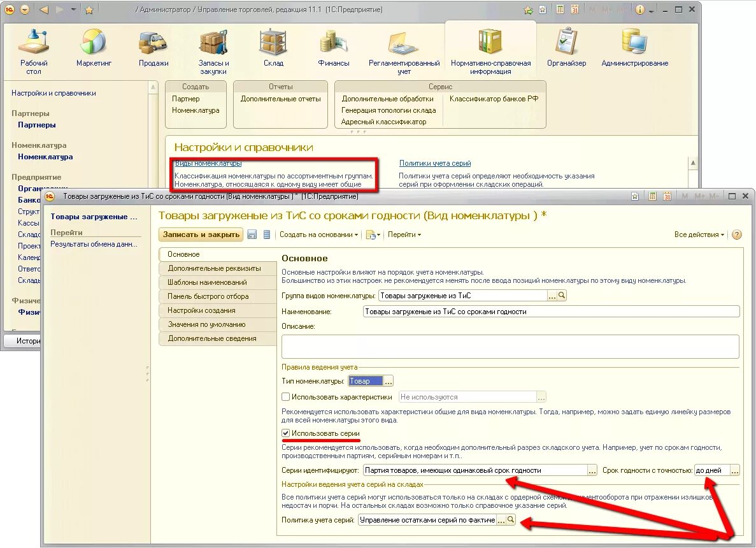
Task: Click the list icon next to save icon
Action: pyautogui.click(x=267, y=234)
